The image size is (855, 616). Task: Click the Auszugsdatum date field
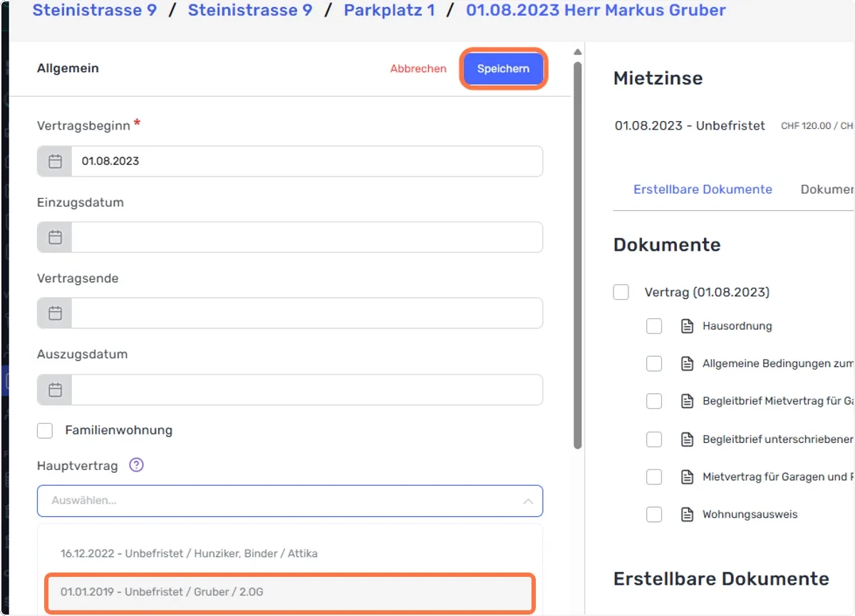[307, 390]
